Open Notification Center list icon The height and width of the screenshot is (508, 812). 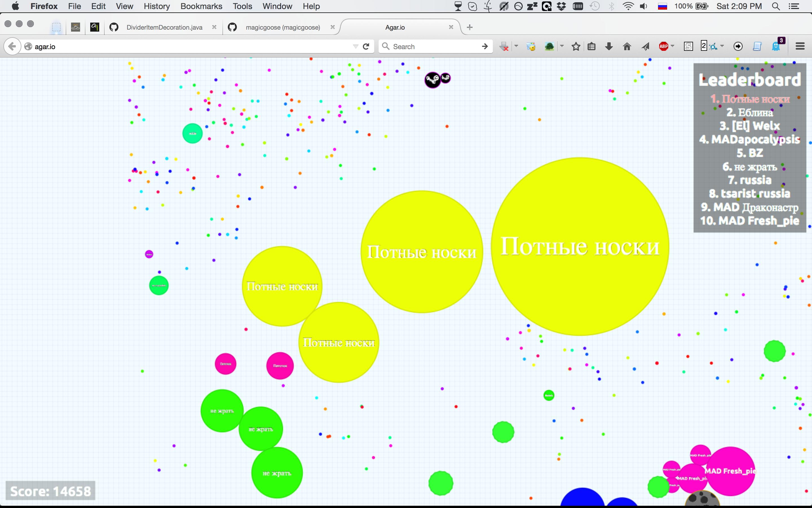(x=794, y=6)
